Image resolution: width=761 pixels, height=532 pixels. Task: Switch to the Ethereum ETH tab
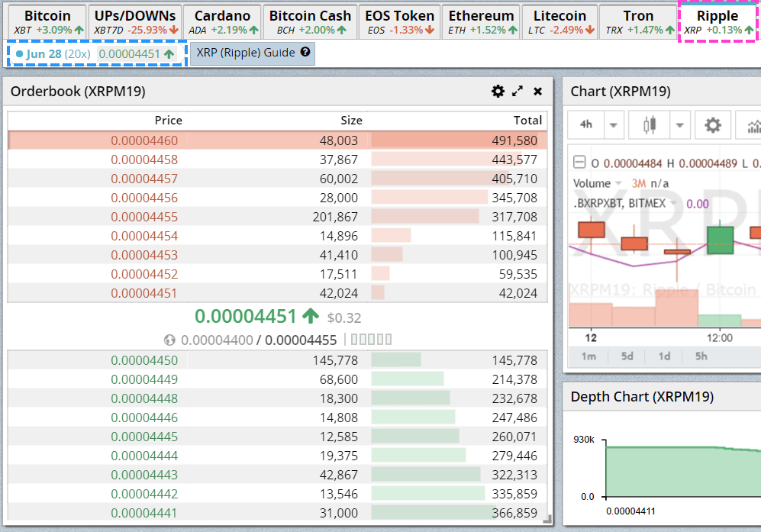pos(481,22)
